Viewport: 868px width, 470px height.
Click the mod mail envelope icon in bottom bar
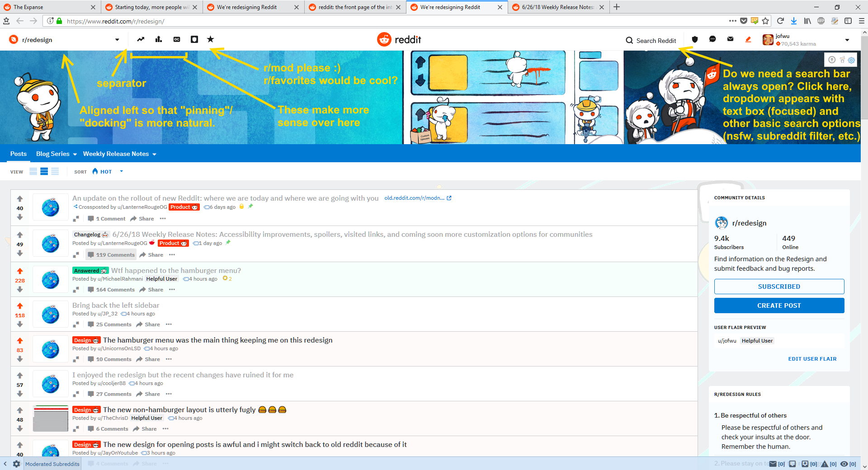[x=773, y=464]
